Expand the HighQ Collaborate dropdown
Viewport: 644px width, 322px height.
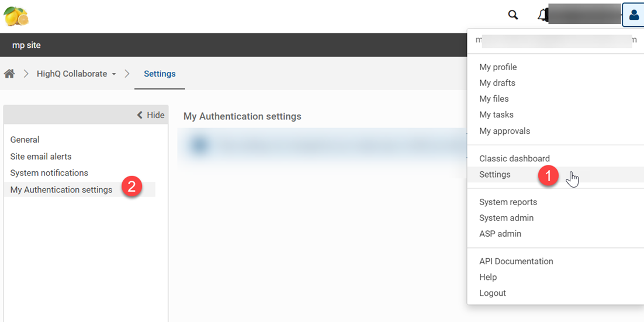click(x=77, y=74)
